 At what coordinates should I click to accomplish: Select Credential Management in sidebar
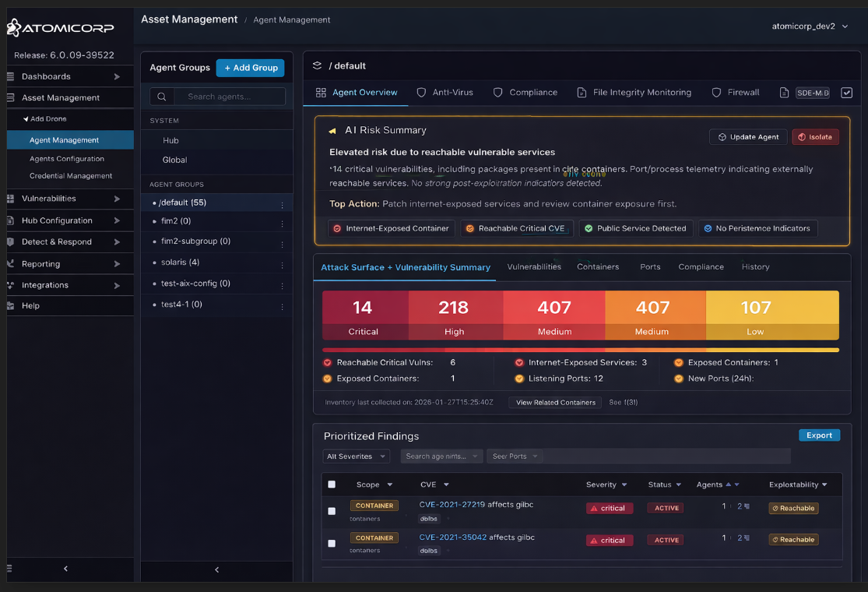(71, 175)
